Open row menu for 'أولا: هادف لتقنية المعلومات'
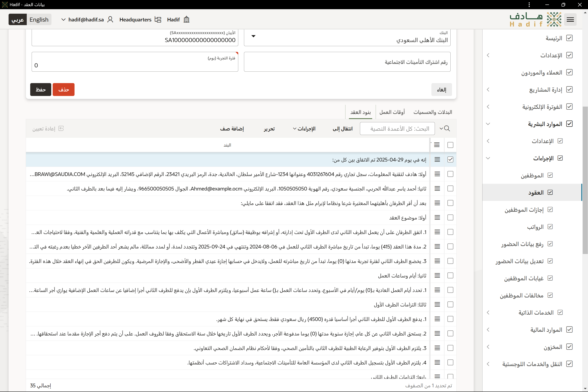588x392 pixels. pyautogui.click(x=437, y=174)
